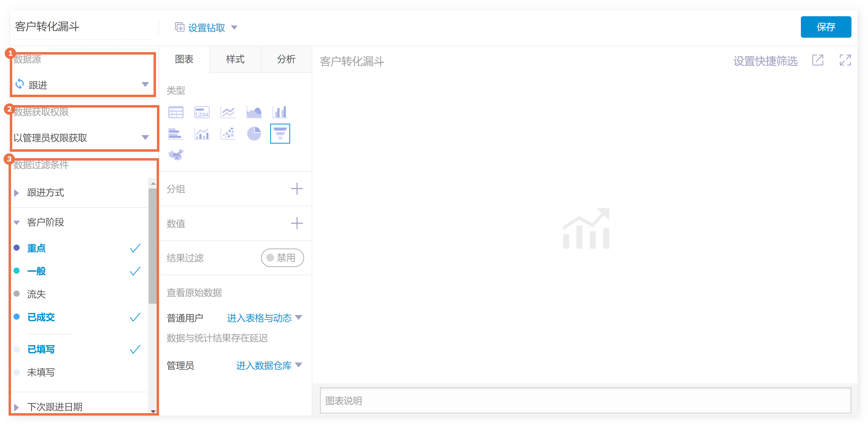Screen dimensions: 868x426
Task: Select the data table chart type
Action: [176, 112]
